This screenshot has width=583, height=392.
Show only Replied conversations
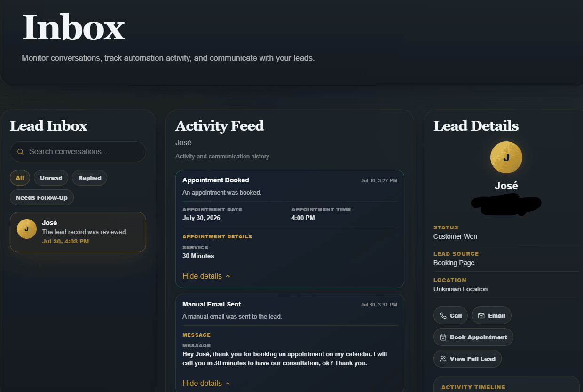tap(90, 178)
